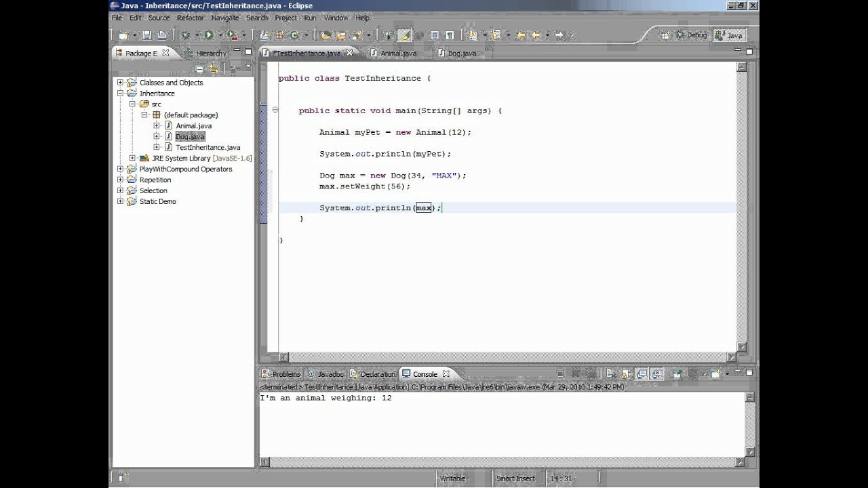The width and height of the screenshot is (868, 488).
Task: Click the green New Java Class icon
Action: click(294, 35)
